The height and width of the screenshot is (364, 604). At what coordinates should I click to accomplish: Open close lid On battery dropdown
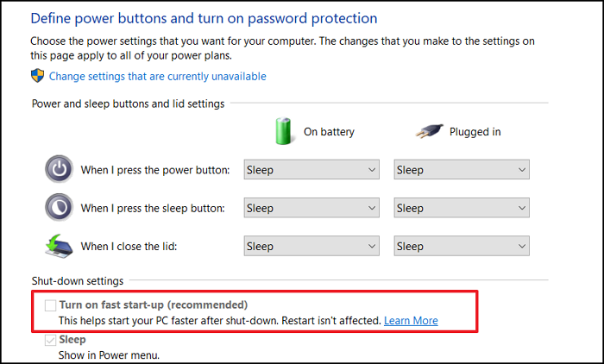click(311, 246)
